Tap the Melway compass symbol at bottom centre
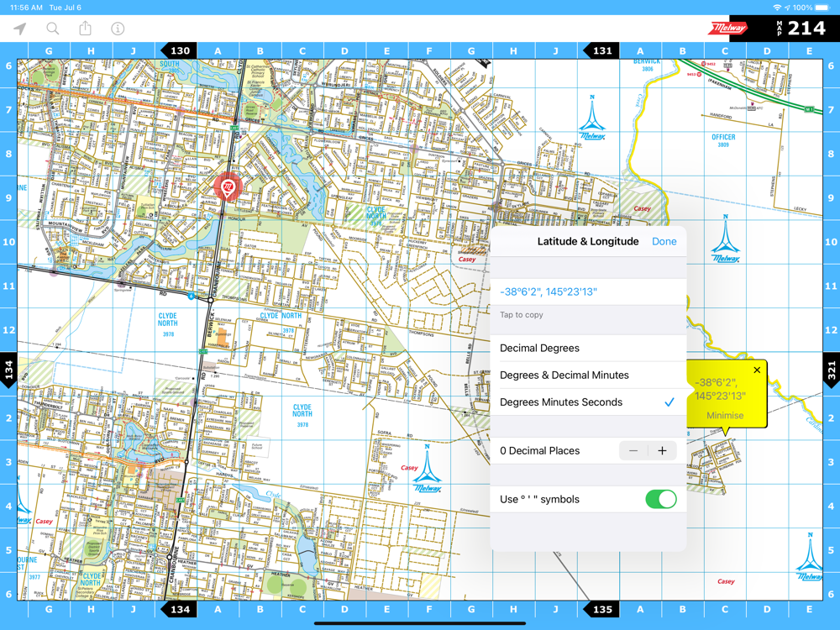This screenshot has width=840, height=630. coord(427,469)
